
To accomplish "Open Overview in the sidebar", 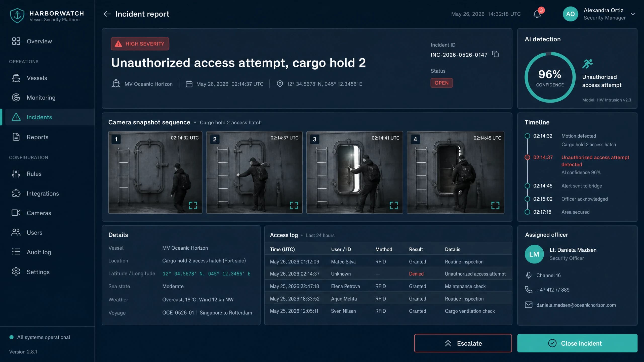I will (50, 41).
